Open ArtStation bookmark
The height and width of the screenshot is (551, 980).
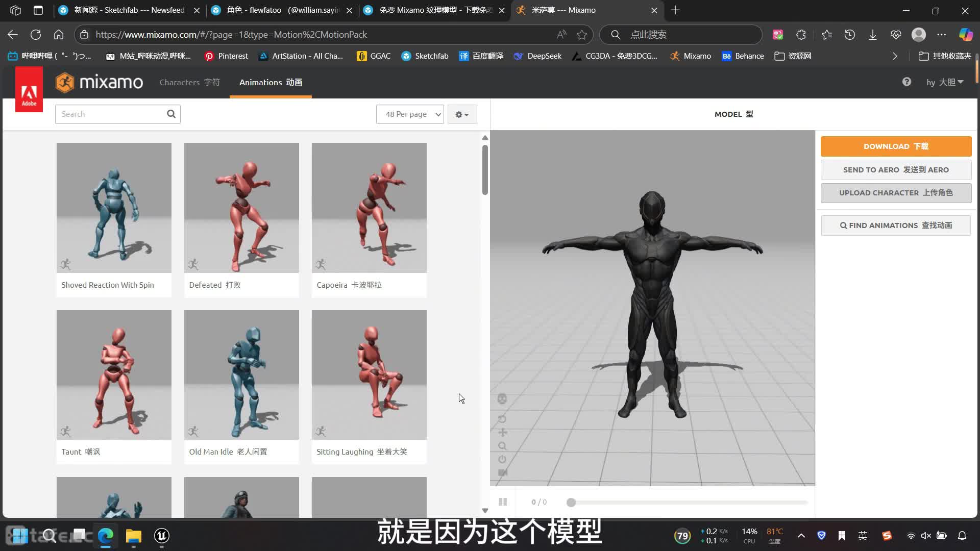coord(301,56)
